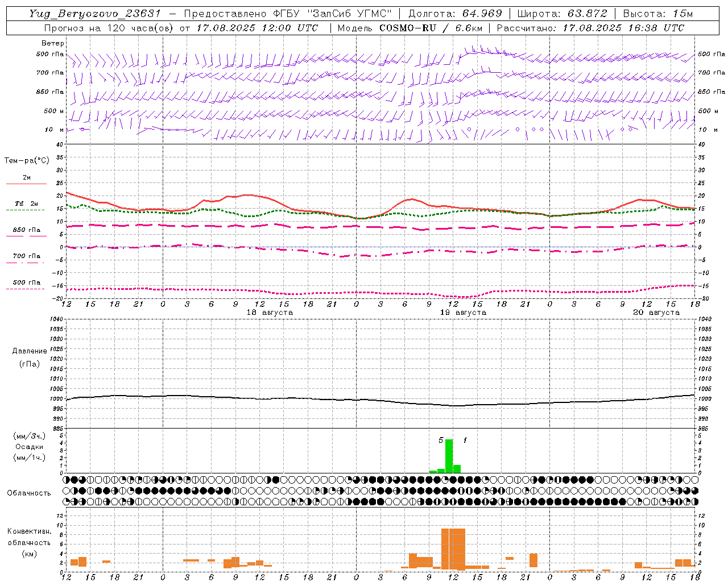Click the (мм/3ч.) precipitation unit label

30,436
